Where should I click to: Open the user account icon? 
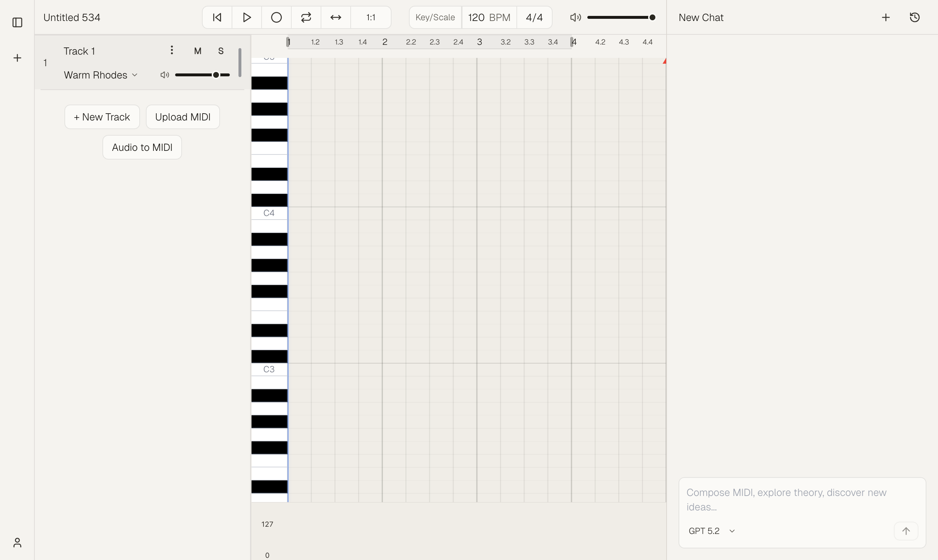(17, 542)
